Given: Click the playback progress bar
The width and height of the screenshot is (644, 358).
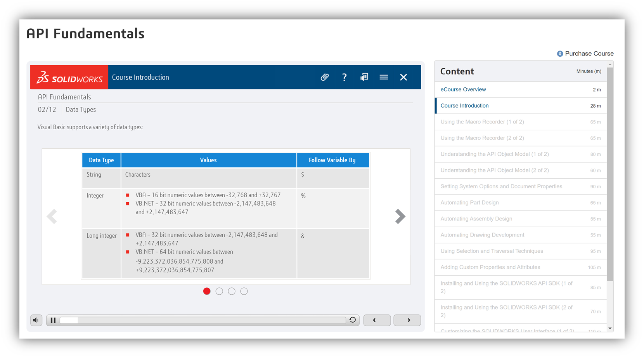Looking at the screenshot, I should pos(203,320).
